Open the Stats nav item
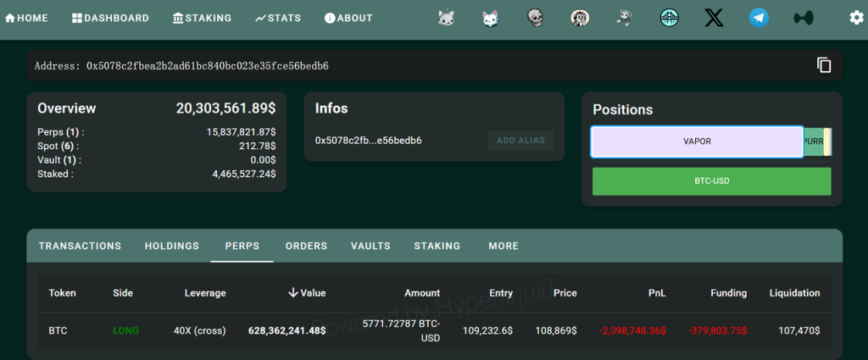Screen dimensions: 868x360 pyautogui.click(x=278, y=19)
